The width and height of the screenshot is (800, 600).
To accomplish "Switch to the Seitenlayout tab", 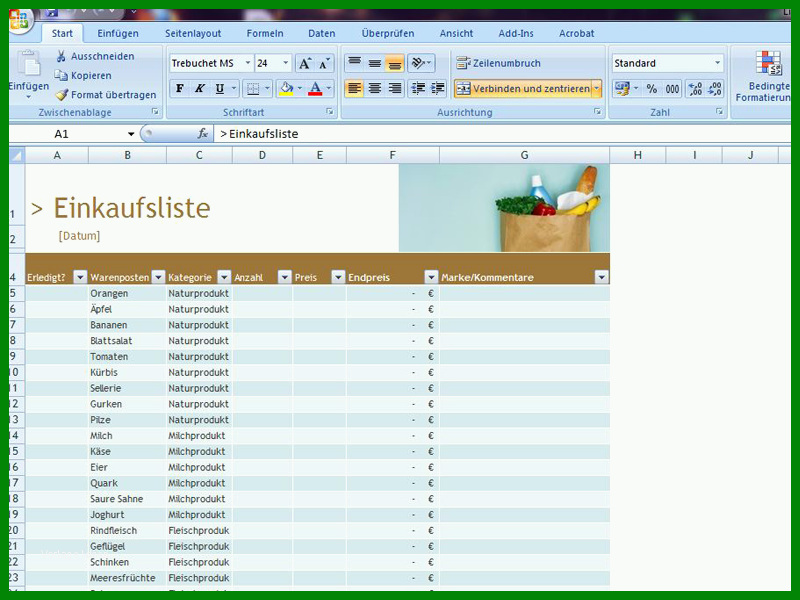I will pyautogui.click(x=193, y=34).
